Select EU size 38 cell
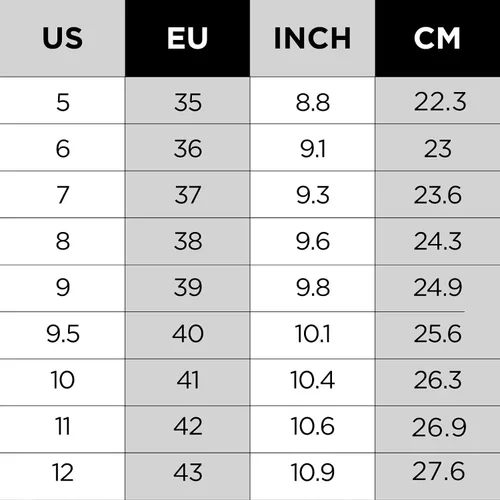500x500 pixels. tap(187, 242)
